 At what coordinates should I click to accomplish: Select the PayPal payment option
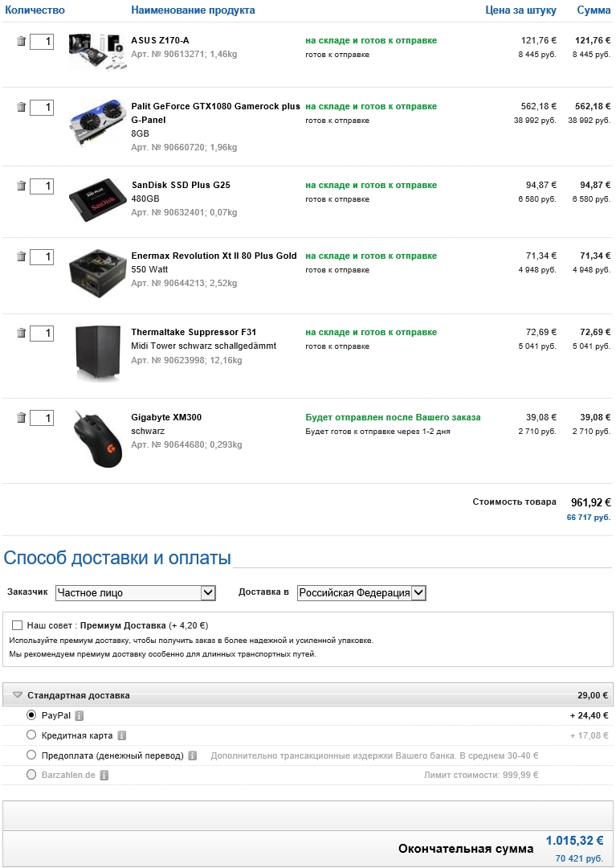(x=31, y=714)
